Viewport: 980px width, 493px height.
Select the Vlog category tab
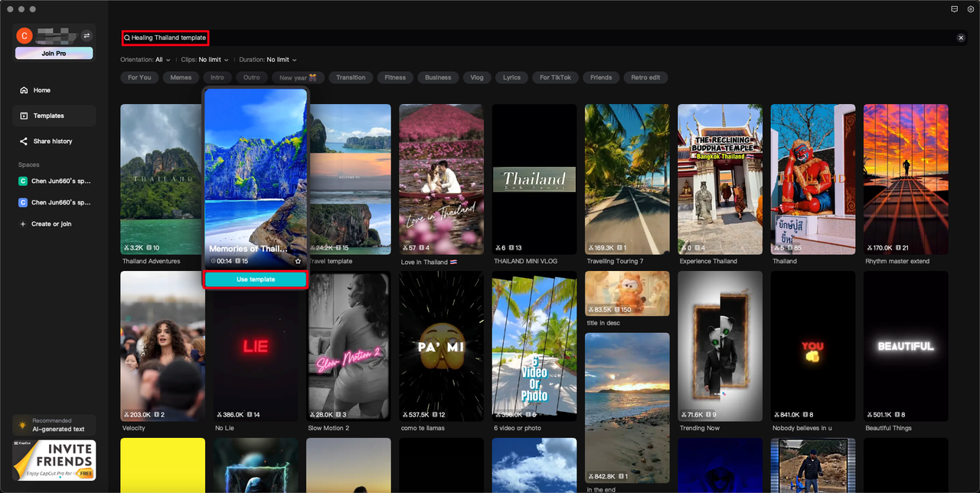point(477,77)
